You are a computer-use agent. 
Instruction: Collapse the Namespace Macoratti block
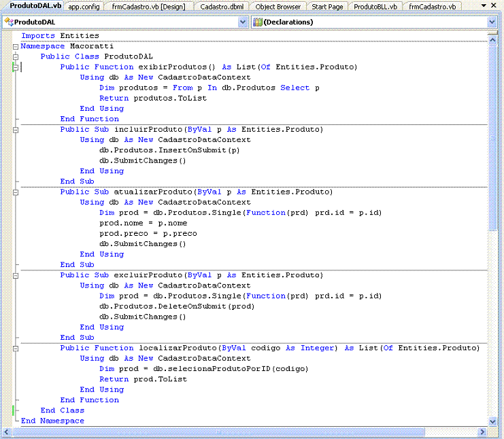tap(16, 47)
